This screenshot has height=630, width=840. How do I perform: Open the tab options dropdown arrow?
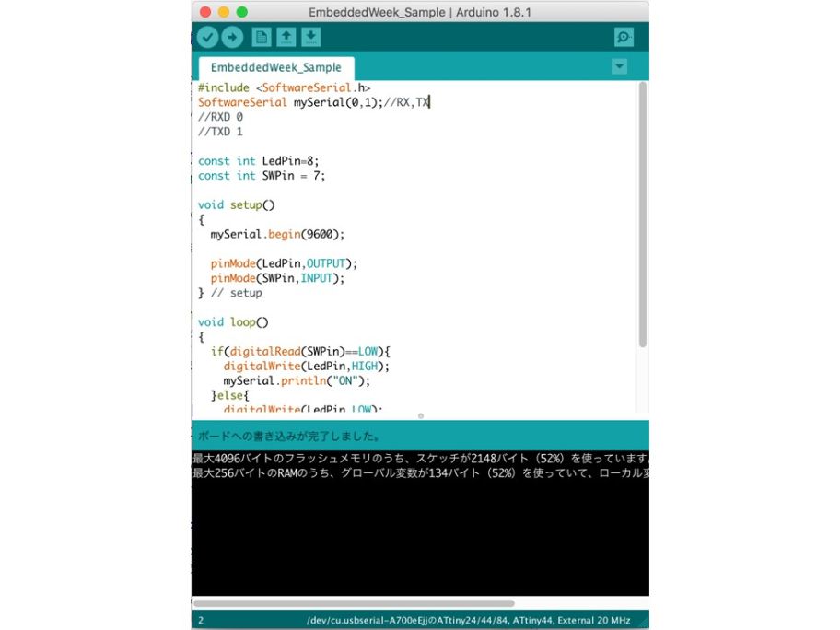coord(619,66)
